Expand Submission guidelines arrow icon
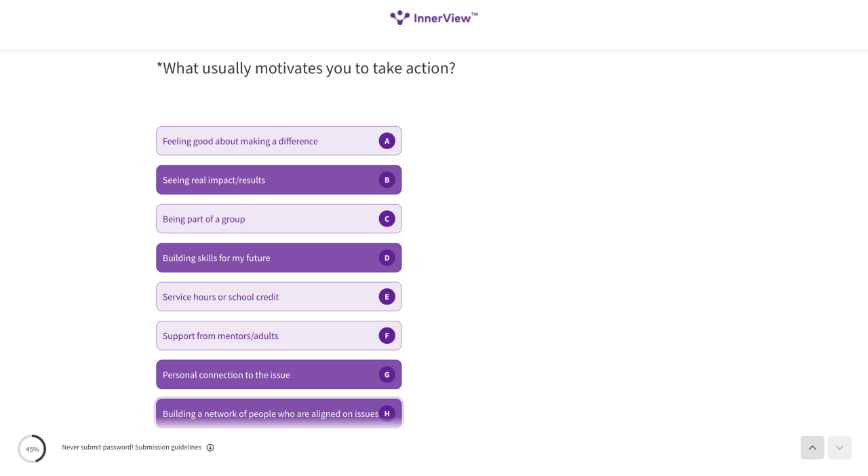The height and width of the screenshot is (476, 868). point(210,448)
